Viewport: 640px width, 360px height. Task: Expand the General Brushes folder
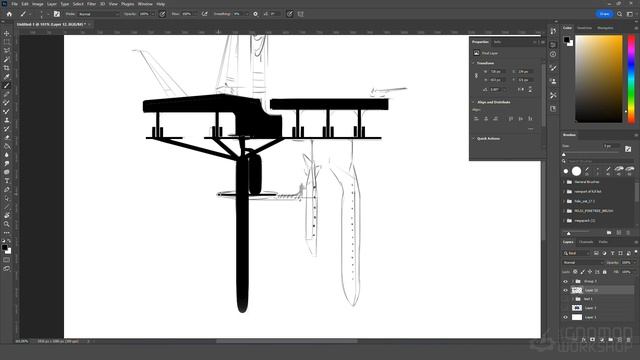pyautogui.click(x=564, y=182)
